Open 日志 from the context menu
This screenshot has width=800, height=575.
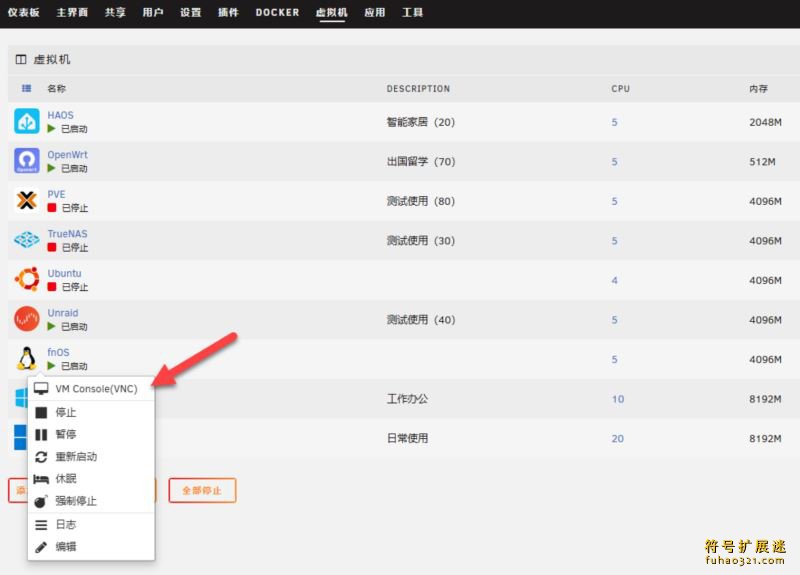66,524
